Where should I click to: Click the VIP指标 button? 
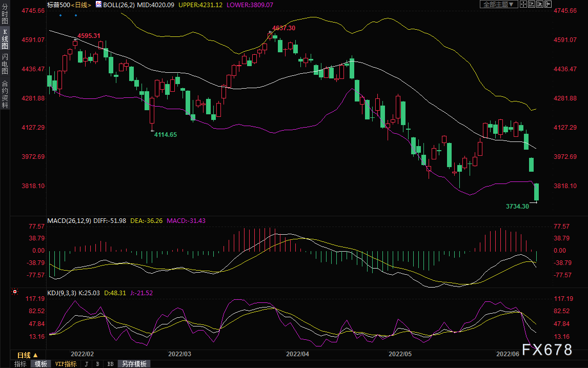point(66,364)
